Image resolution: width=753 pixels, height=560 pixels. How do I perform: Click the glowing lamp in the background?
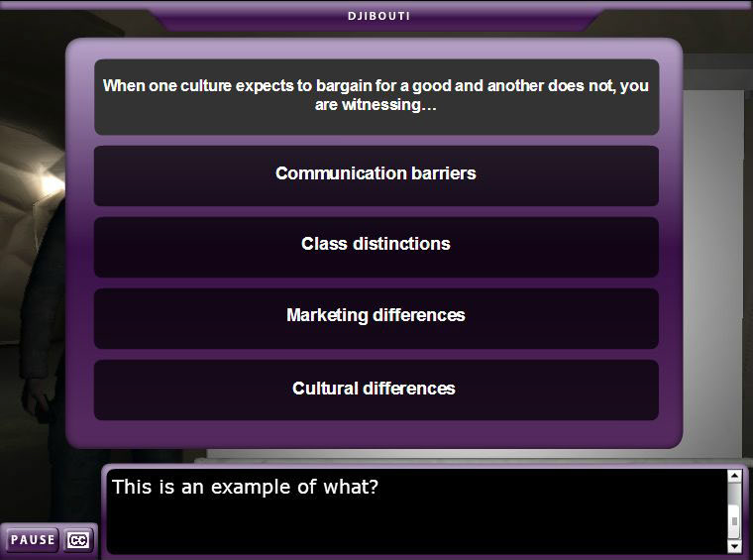click(x=50, y=185)
